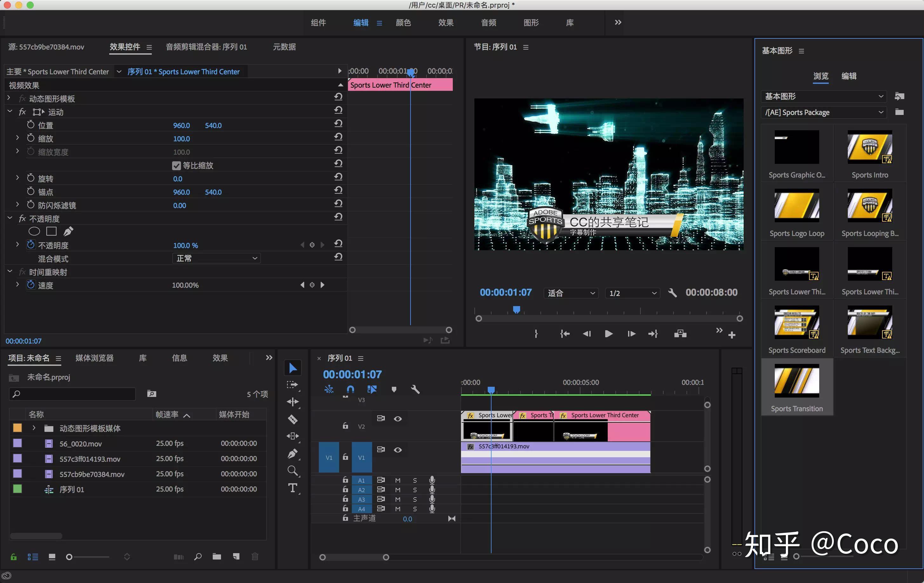Click the ellipse mask tool under opacity
924x583 pixels.
click(34, 231)
